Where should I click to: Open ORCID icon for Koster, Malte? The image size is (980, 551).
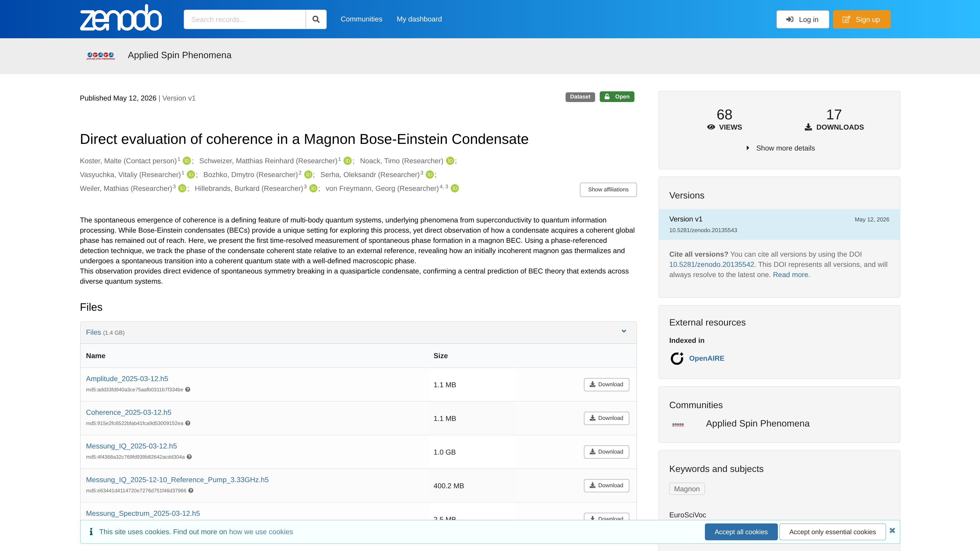pos(186,161)
